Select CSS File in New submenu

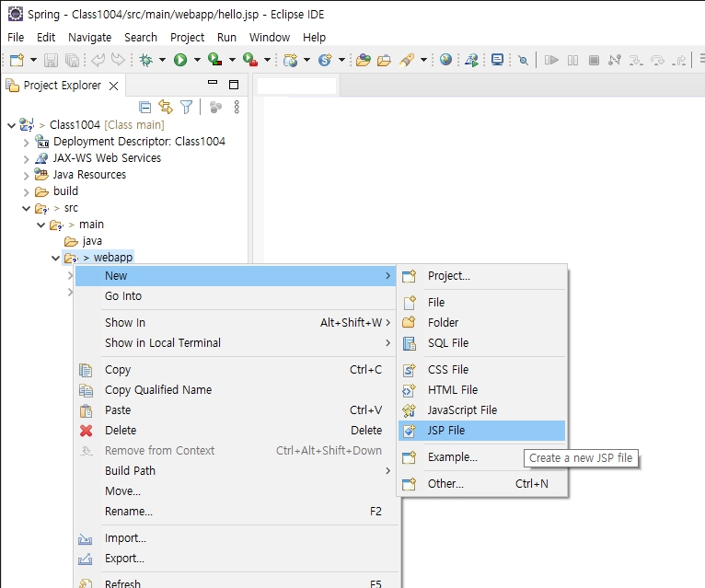pyautogui.click(x=481, y=370)
